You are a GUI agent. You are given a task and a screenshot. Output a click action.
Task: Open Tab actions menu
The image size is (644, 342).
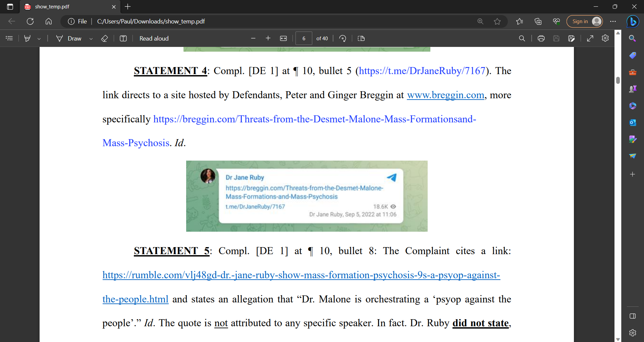click(x=10, y=7)
